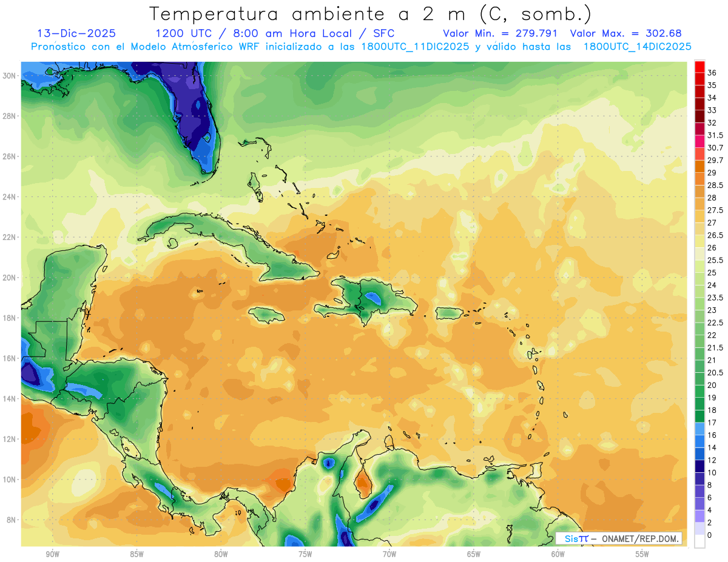
Task: Click legend value "20.5"
Action: 715,373
